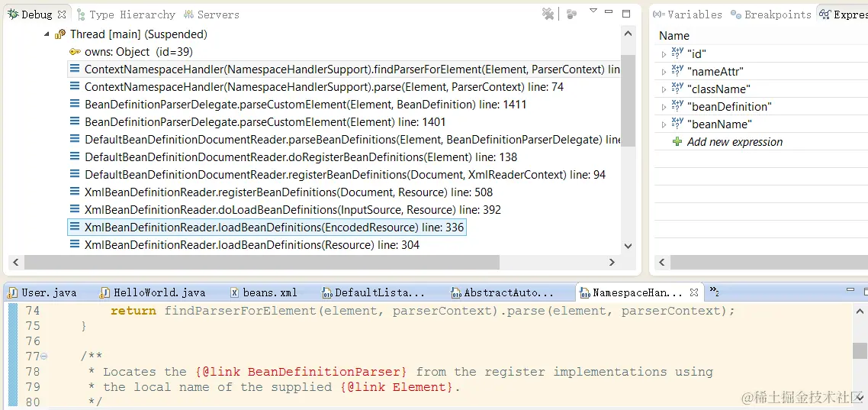Click the Debug view vertical scrollbar thumb
868x410 pixels.
tap(628, 100)
